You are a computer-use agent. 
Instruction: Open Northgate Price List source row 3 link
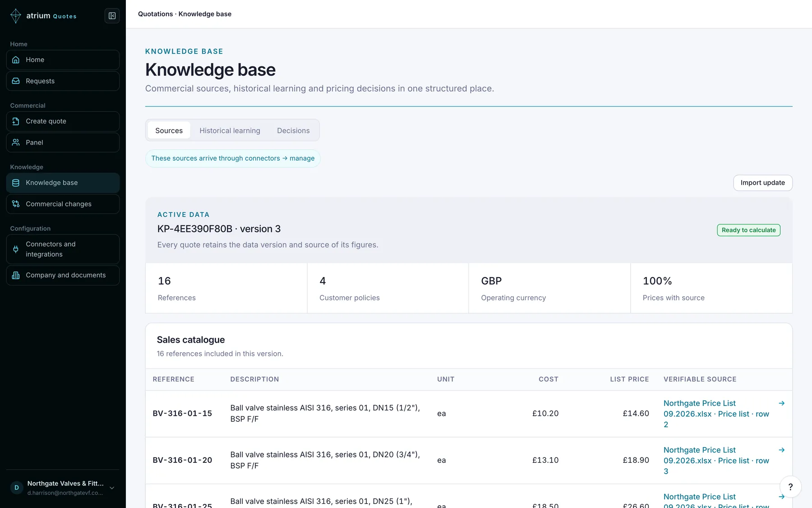click(x=716, y=461)
